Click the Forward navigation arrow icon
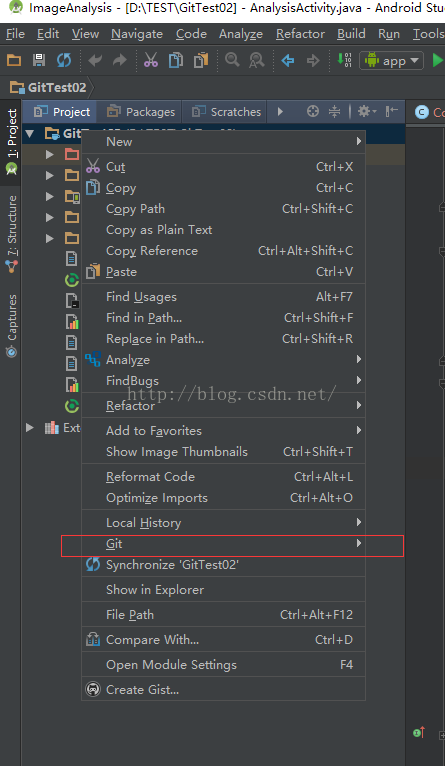Viewport: 445px width, 766px height. 313,60
